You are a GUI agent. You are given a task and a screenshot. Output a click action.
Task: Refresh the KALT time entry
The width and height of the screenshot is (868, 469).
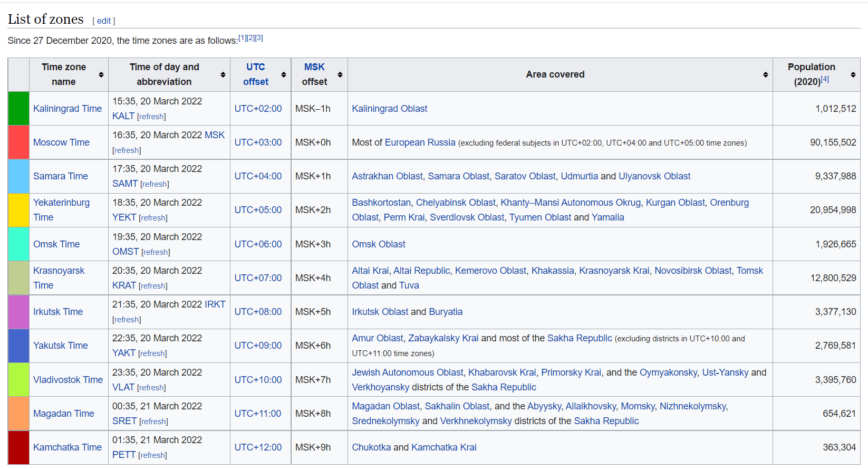[151, 117]
